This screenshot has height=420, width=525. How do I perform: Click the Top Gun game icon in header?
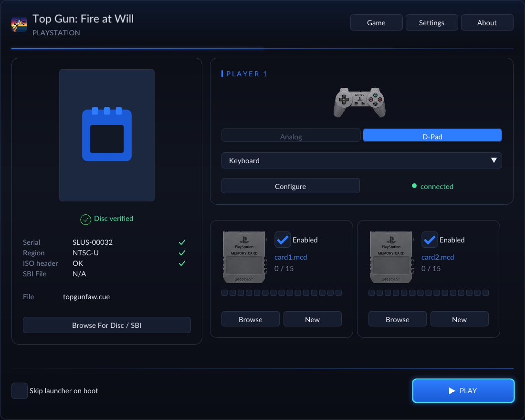click(x=19, y=24)
